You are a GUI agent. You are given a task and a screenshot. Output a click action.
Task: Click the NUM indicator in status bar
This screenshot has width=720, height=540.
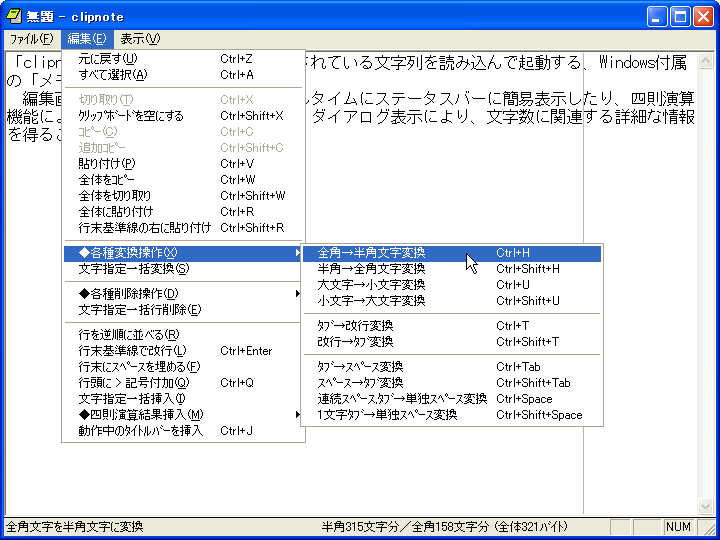click(x=678, y=527)
